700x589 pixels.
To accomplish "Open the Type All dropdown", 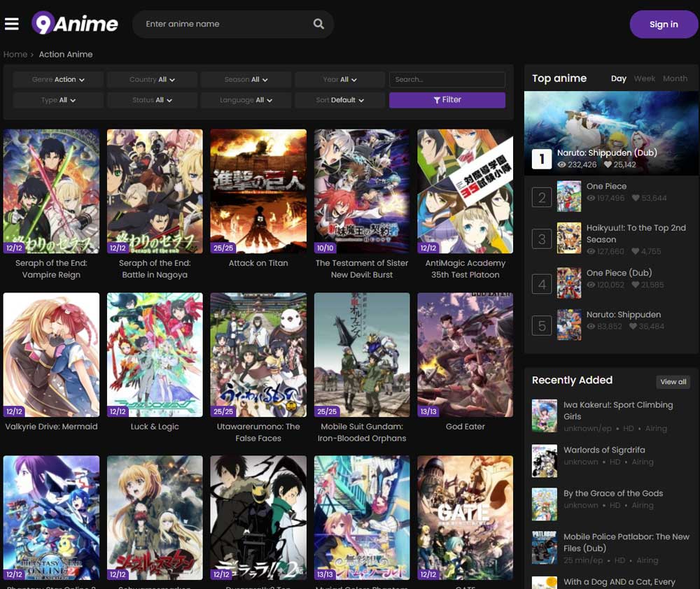I will pyautogui.click(x=58, y=100).
